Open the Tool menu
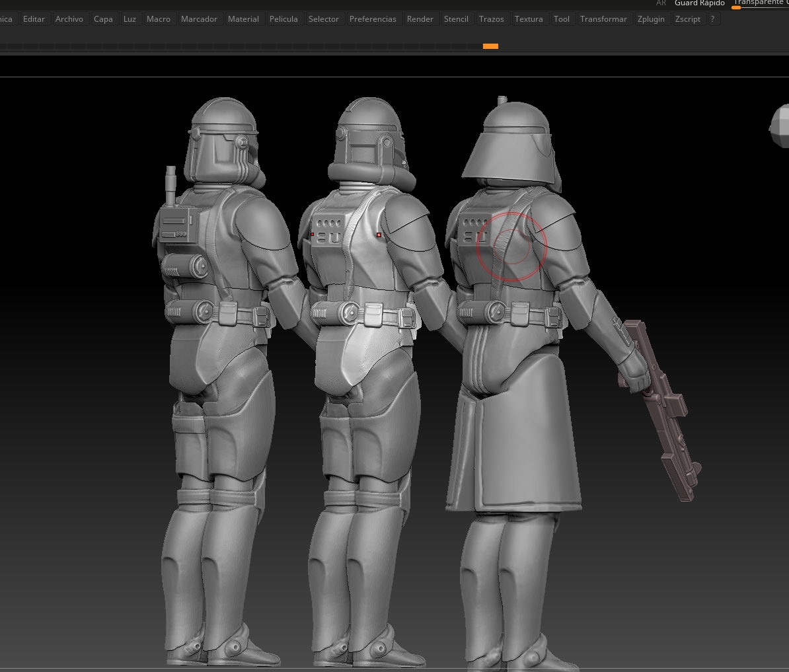Screen dimensions: 789x672 pos(562,19)
